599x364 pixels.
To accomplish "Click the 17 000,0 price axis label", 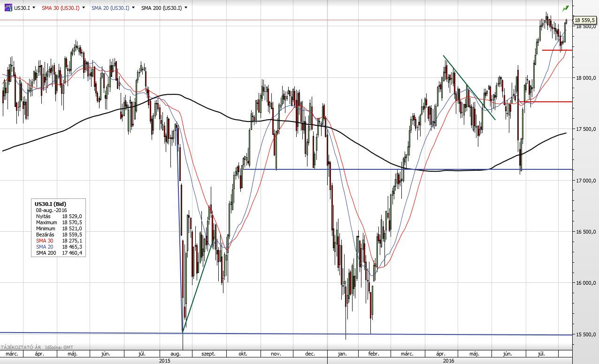I will (586, 181).
